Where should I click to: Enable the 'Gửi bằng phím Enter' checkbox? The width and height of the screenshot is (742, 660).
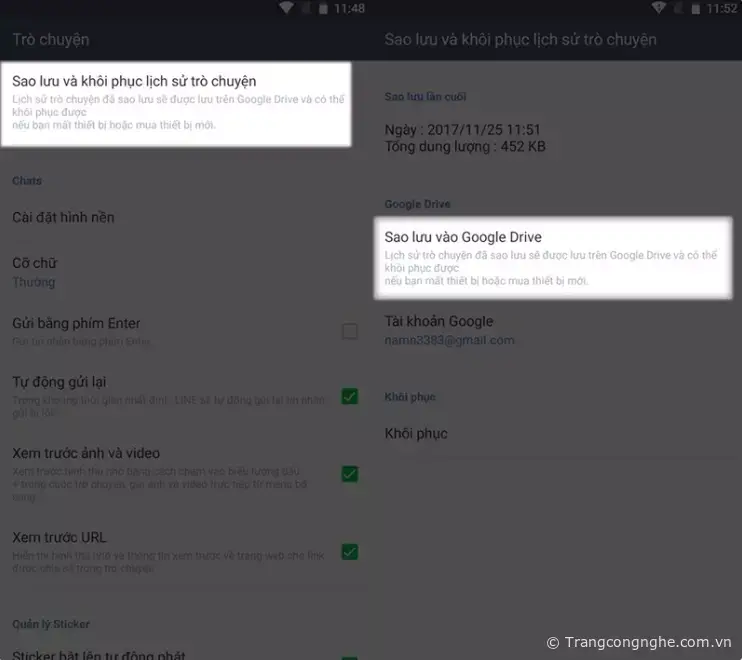[x=349, y=331]
